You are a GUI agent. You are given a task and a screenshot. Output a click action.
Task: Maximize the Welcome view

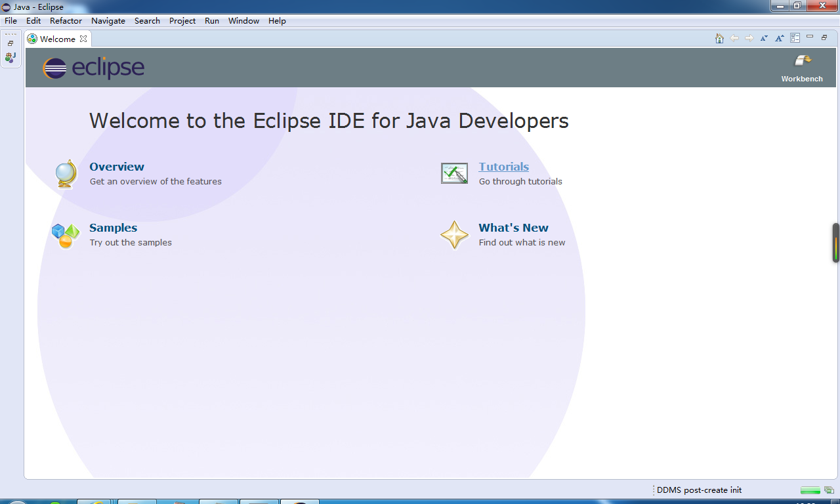(824, 38)
